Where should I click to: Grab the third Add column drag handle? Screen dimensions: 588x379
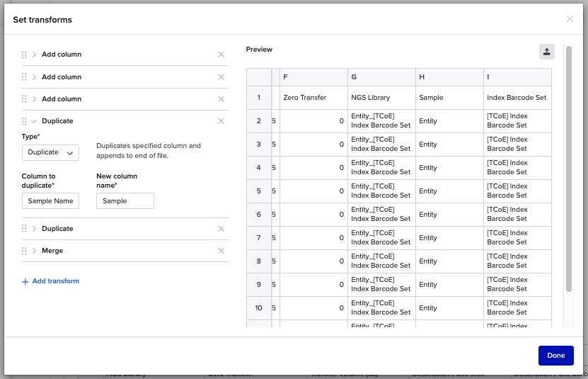[x=24, y=99]
